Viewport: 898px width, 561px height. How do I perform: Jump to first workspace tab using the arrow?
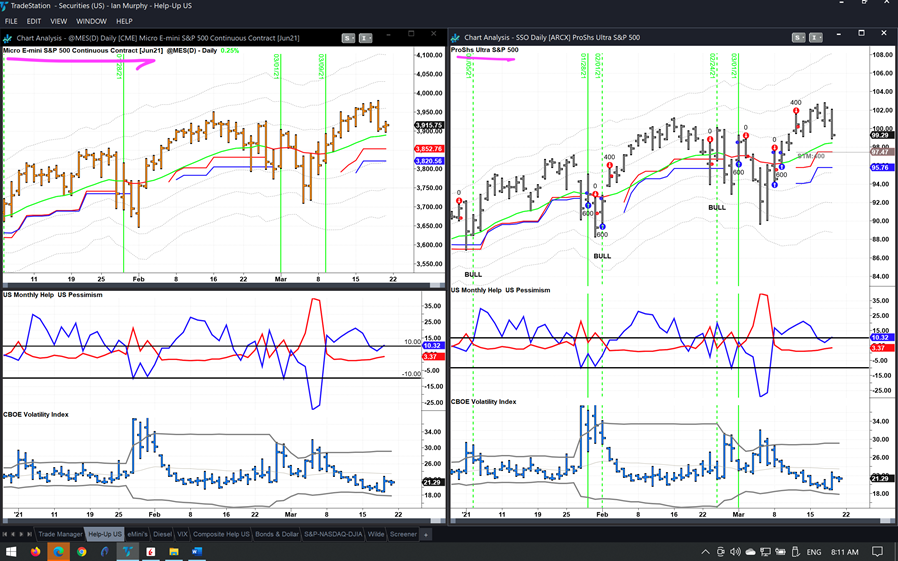(x=7, y=534)
